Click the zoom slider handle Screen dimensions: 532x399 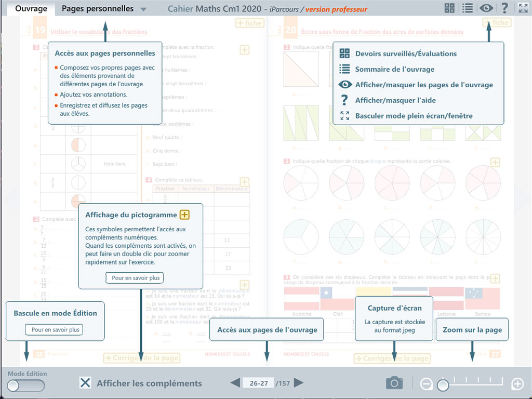pyautogui.click(x=443, y=385)
